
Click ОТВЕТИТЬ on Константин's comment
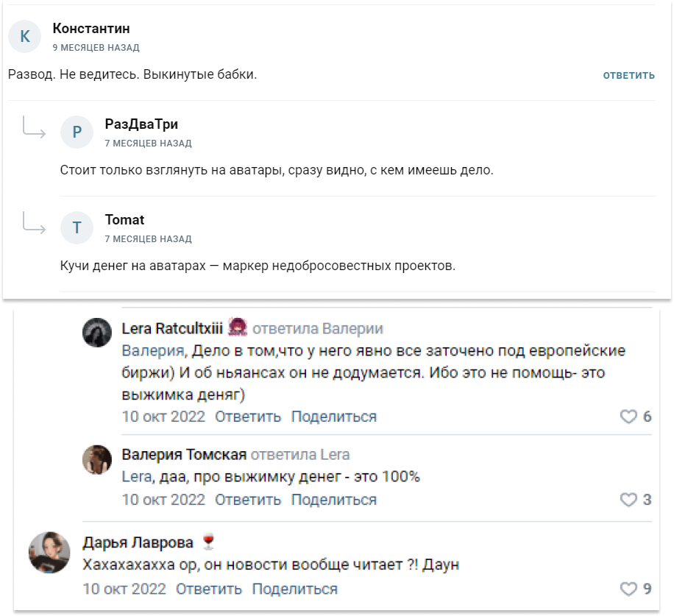[x=630, y=74]
